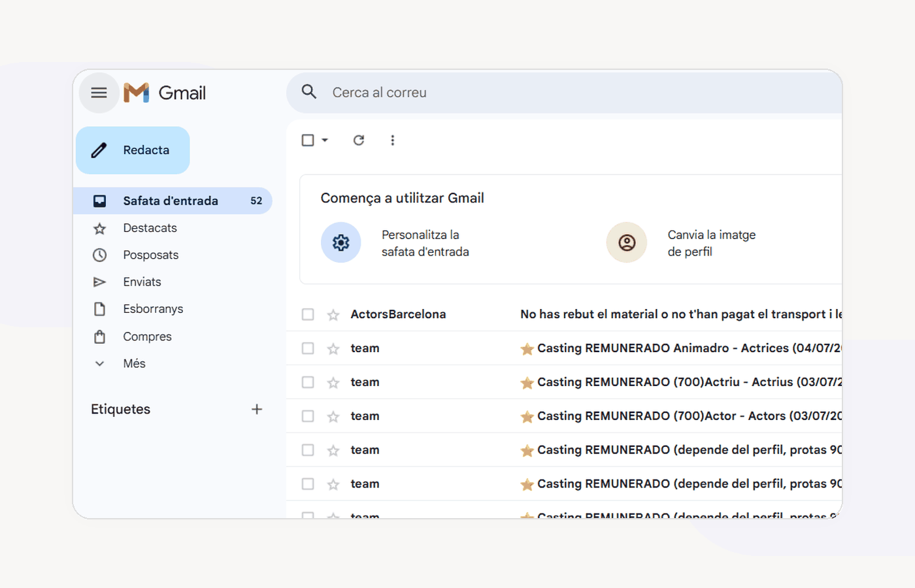Open the ActorsBarcelona email sender name
This screenshot has height=588, width=915.
pos(398,314)
